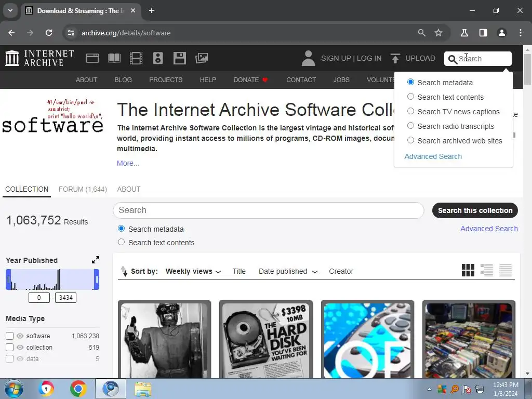Show hidden system tray icons
The image size is (532, 399).
tap(429, 389)
